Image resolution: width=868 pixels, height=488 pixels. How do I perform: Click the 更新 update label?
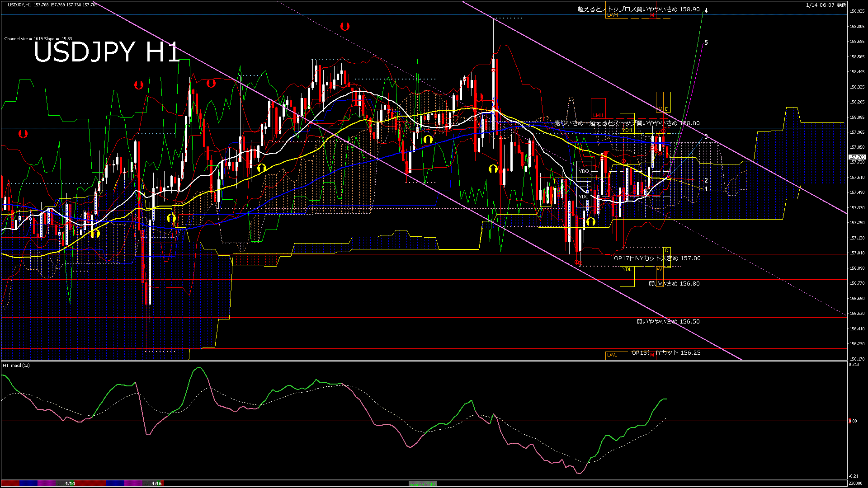coord(841,5)
